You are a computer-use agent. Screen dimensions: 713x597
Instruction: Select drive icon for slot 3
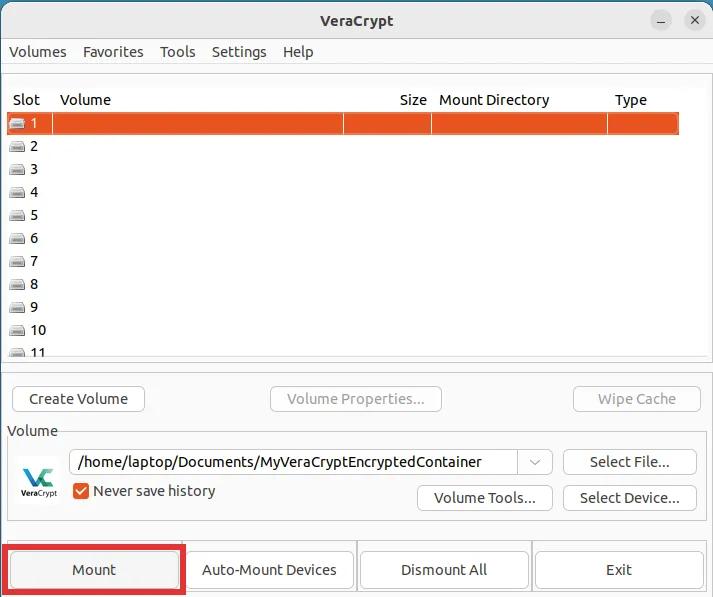point(17,169)
